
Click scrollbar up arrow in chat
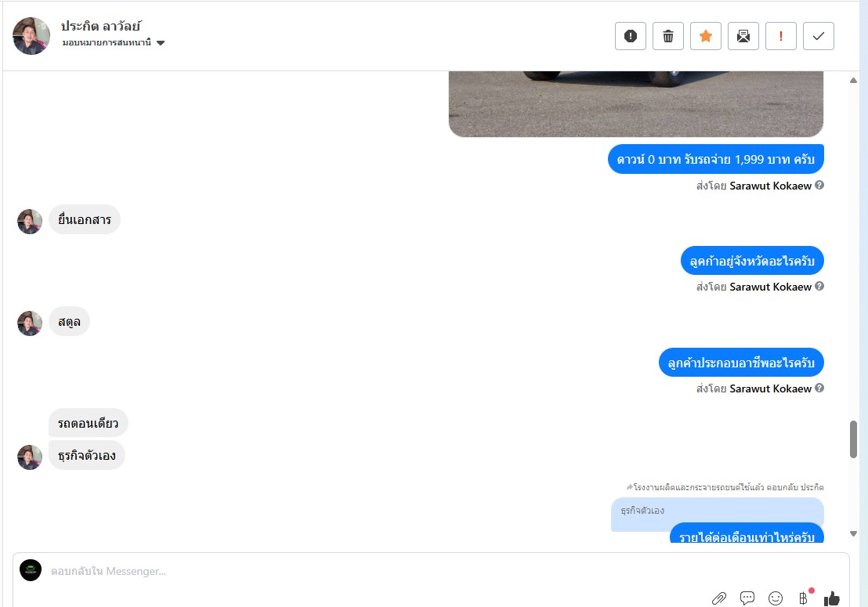pos(854,81)
